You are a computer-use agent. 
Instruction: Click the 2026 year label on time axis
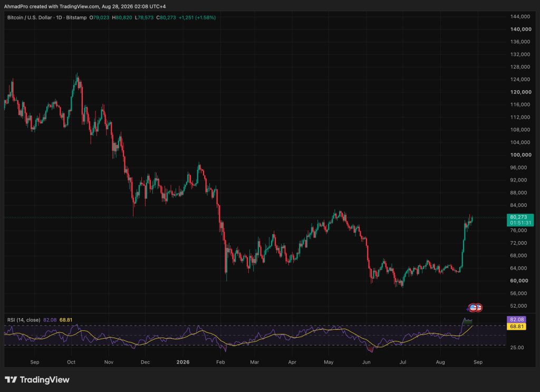pos(183,362)
